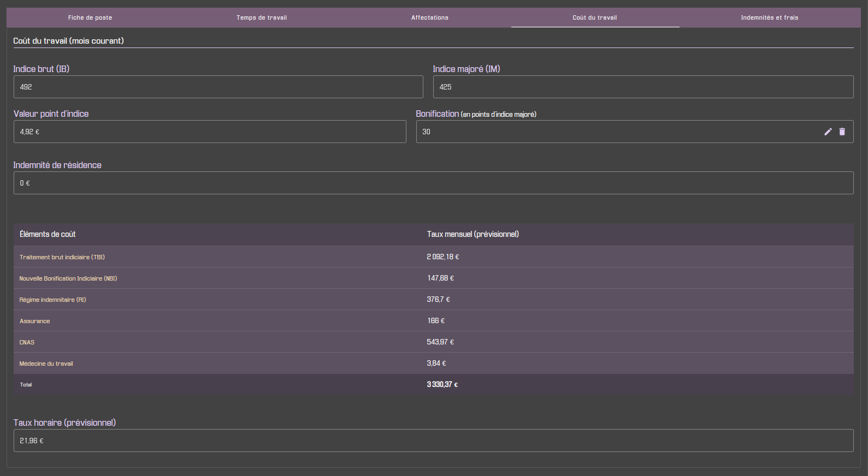
Task: Open the Indemnités et frais tab
Action: (770, 17)
